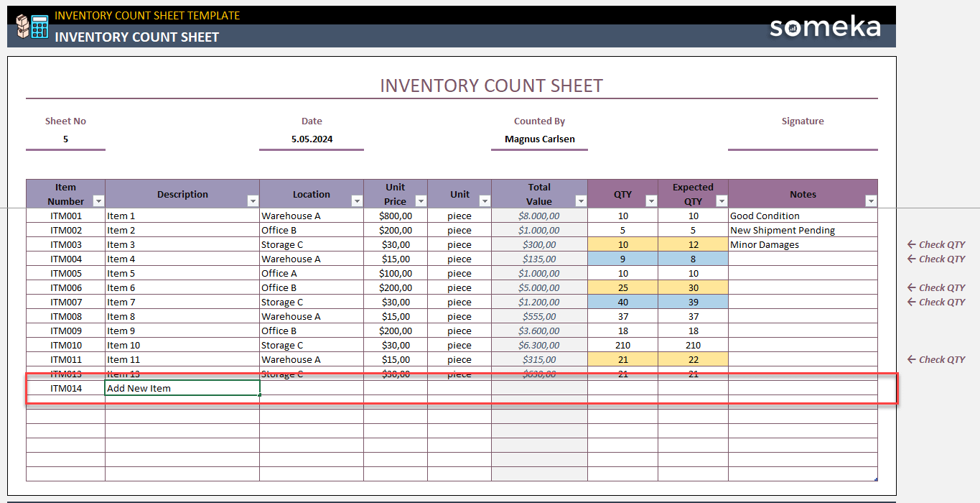Open the Item Number filter dropdown

coord(98,200)
